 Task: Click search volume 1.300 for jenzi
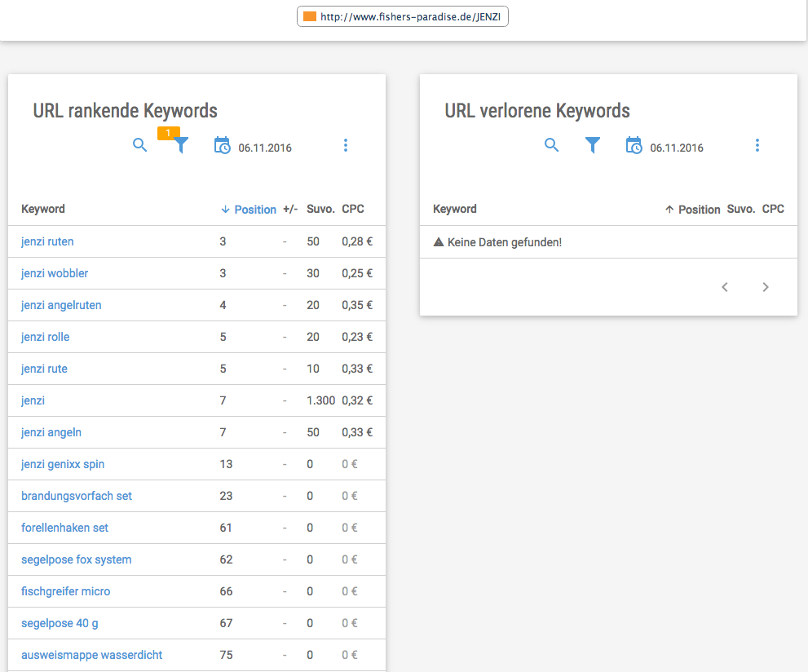tap(320, 400)
